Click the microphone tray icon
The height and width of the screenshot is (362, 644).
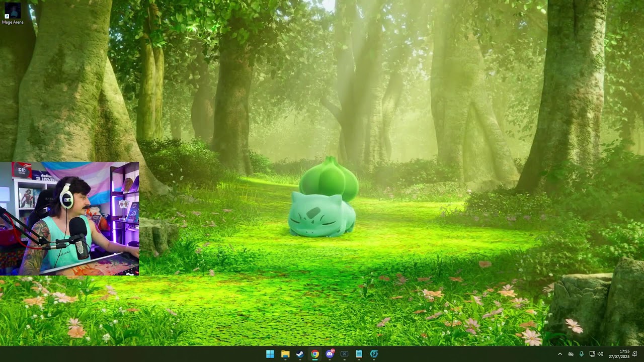(x=582, y=354)
